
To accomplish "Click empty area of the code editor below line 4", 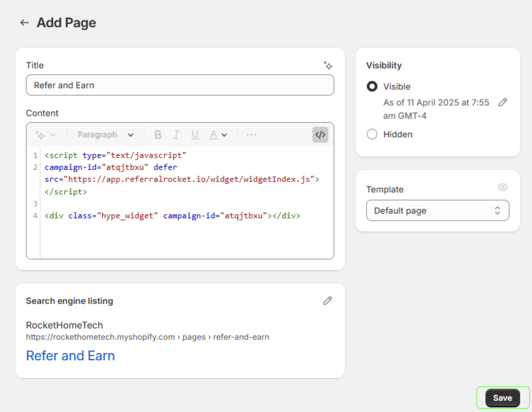I will click(x=187, y=241).
